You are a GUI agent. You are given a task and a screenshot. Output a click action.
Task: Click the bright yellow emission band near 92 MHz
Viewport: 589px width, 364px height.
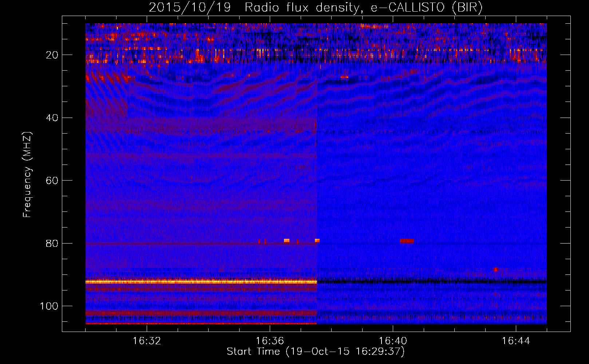(x=201, y=281)
